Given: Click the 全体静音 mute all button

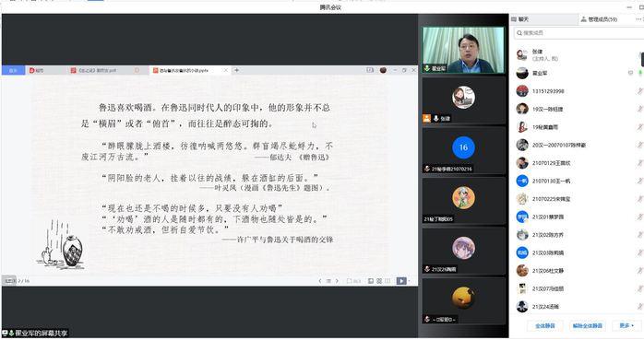Looking at the screenshot, I should [x=544, y=325].
